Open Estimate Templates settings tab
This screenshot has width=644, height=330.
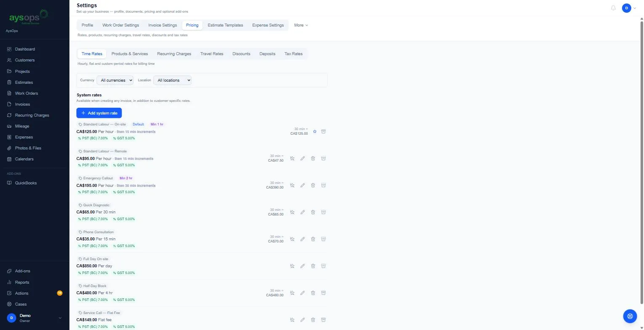pyautogui.click(x=225, y=25)
